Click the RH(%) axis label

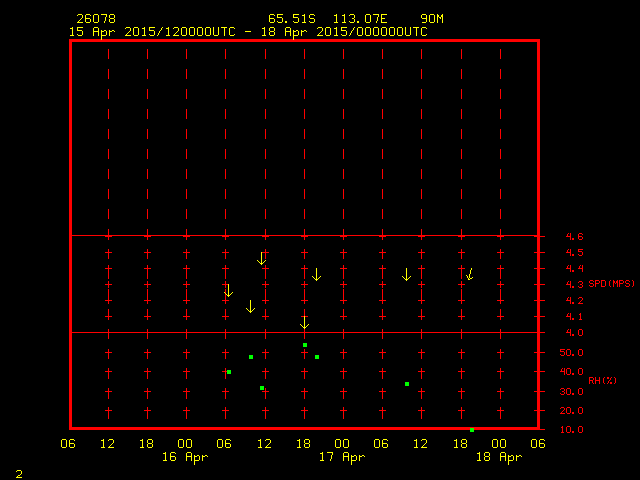(602, 381)
